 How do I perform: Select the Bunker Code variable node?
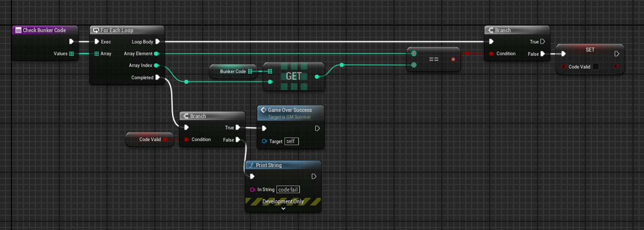pyautogui.click(x=233, y=71)
